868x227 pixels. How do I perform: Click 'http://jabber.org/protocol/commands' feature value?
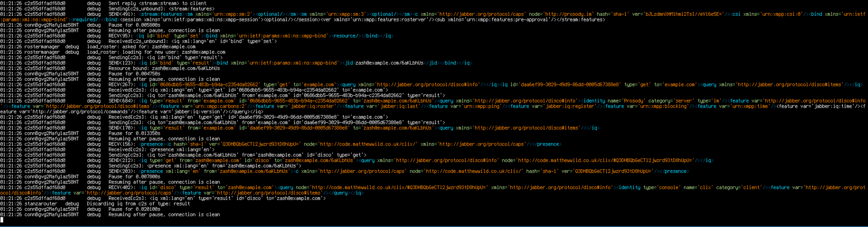point(82,112)
